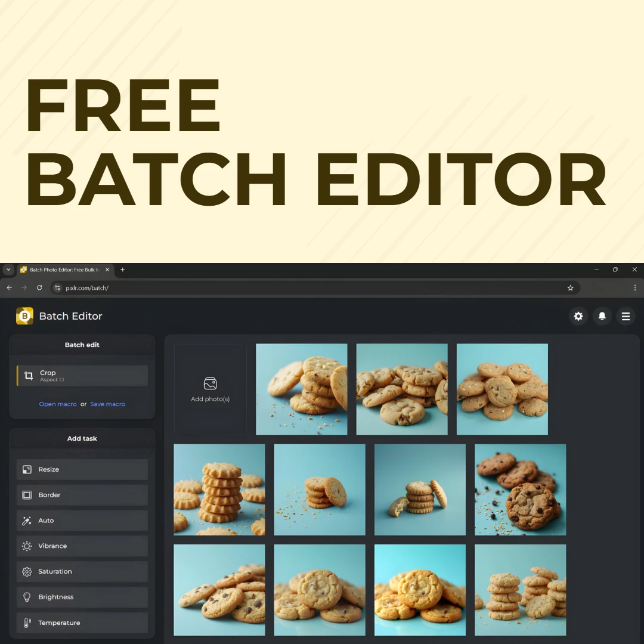Screen dimensions: 644x644
Task: Select the bright cyan background cookie photo
Action: [420, 590]
